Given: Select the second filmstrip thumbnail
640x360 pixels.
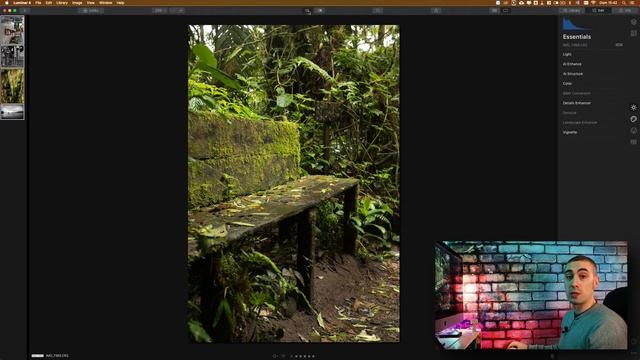Looking at the screenshot, I should pos(12,56).
